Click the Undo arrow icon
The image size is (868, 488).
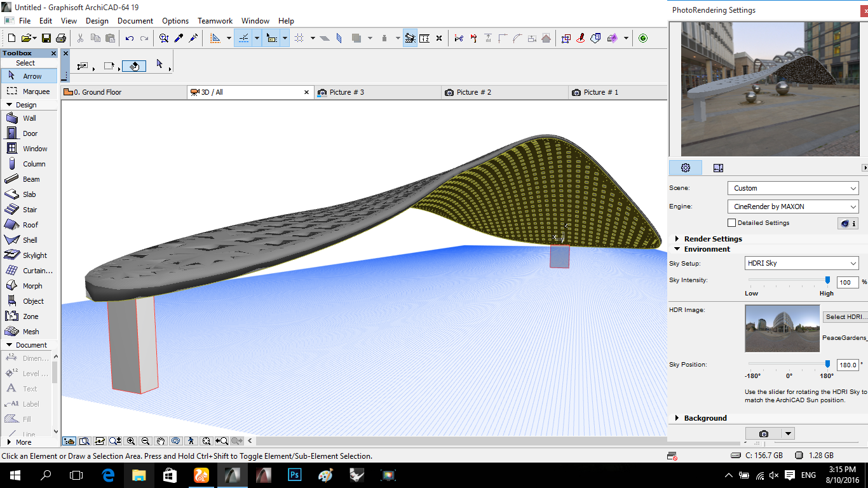click(x=130, y=39)
